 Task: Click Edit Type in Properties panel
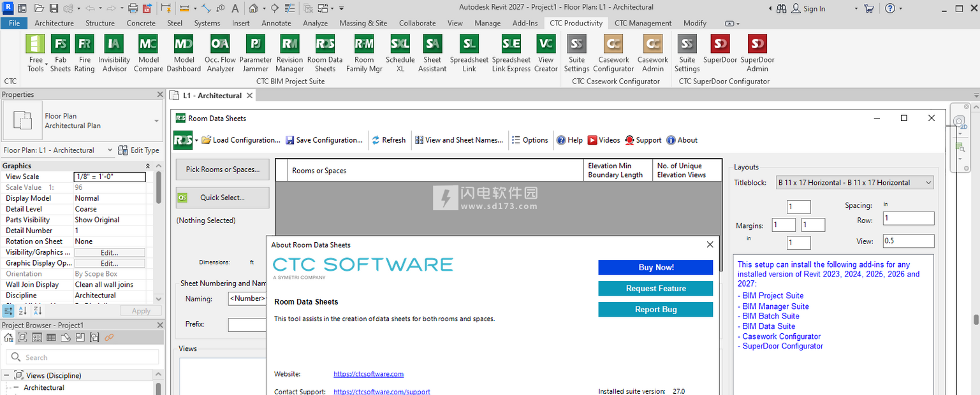pos(139,150)
